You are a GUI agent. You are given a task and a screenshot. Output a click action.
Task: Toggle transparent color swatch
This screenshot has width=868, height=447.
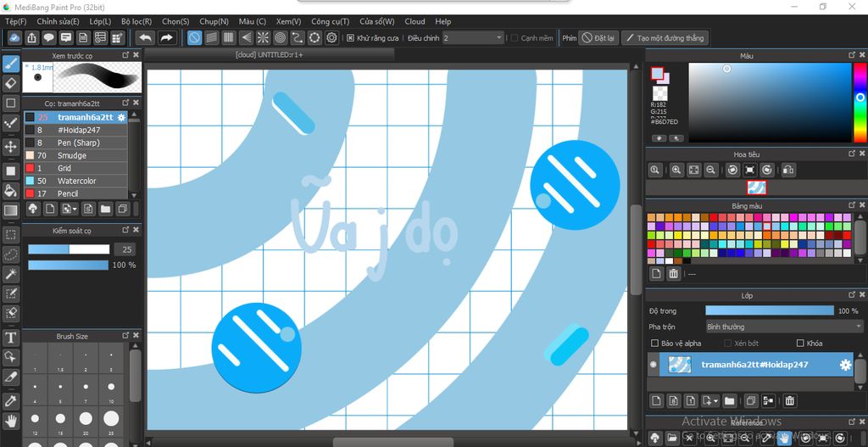click(x=659, y=93)
